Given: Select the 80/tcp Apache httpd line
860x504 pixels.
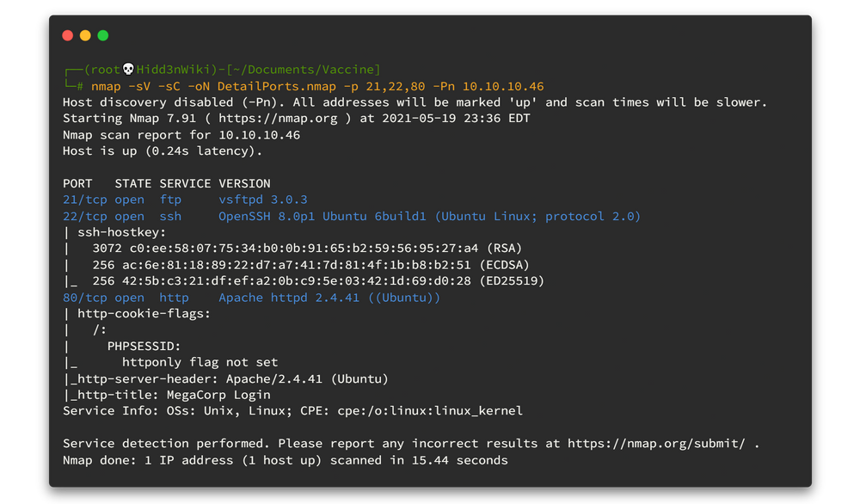Looking at the screenshot, I should 251,298.
